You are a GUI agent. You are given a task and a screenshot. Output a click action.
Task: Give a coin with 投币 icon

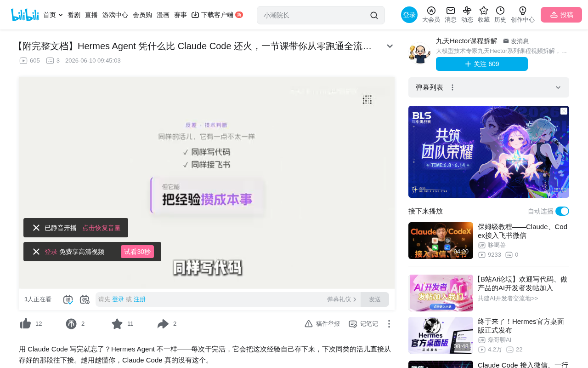coord(71,324)
